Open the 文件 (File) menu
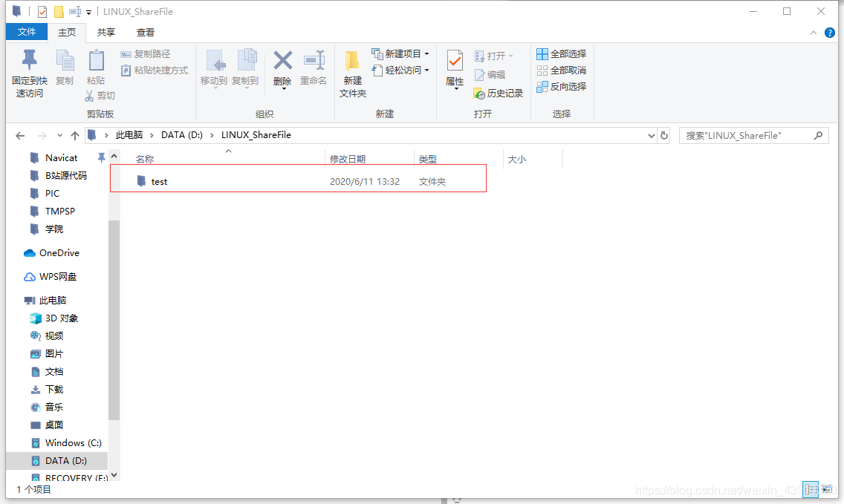The height and width of the screenshot is (504, 844). (x=26, y=32)
